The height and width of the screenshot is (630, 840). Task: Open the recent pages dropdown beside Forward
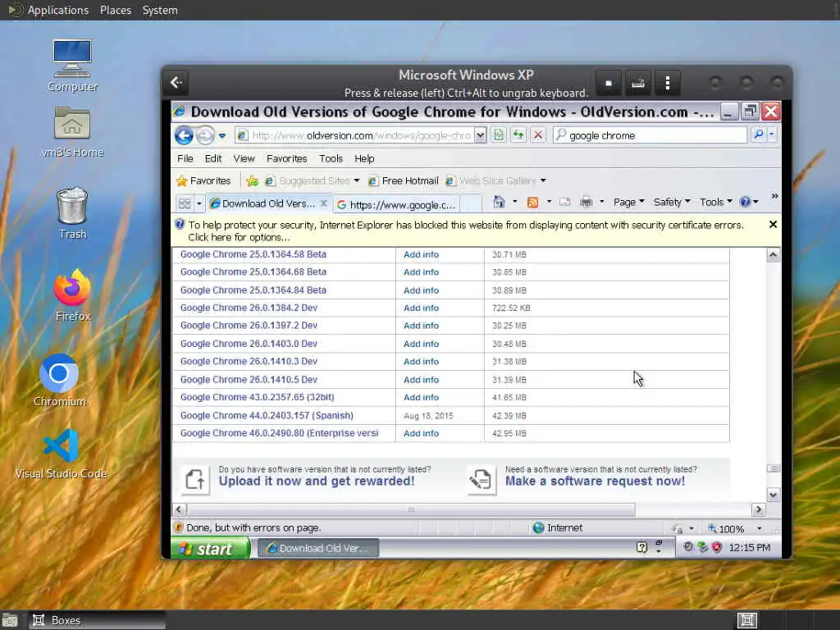[x=222, y=135]
